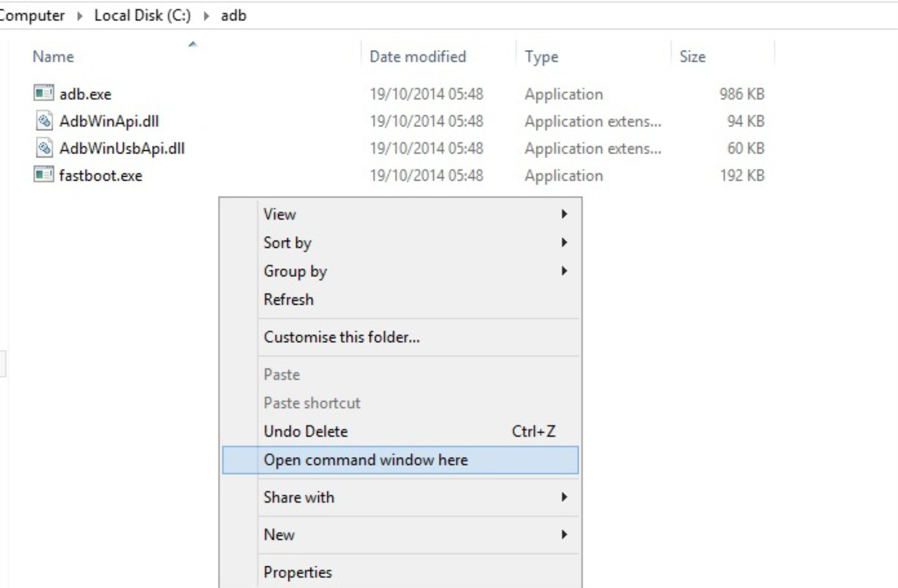Choose Undo Delete from the menu
Image resolution: width=898 pixels, height=588 pixels.
tap(306, 431)
